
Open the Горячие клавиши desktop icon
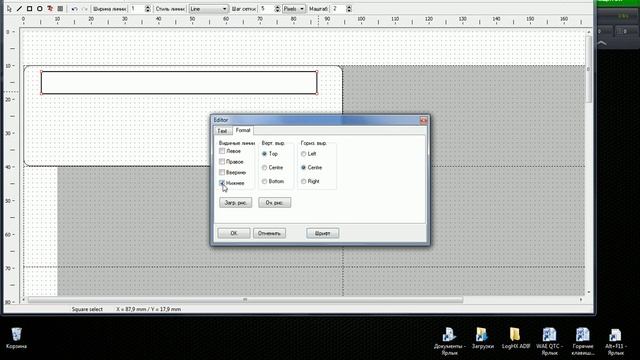[583, 341]
